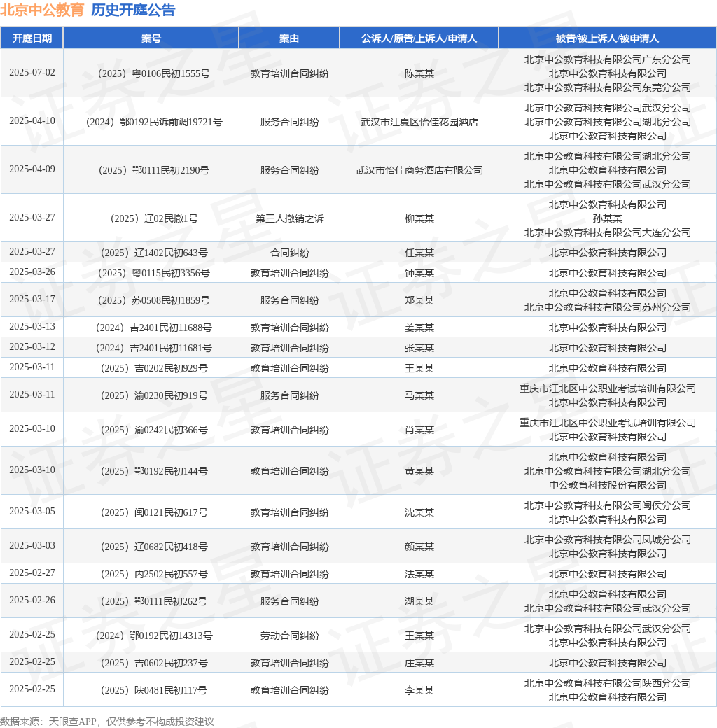The height and width of the screenshot is (728, 717).
Task: Click the cause 合同纠纷 for 任某某
Action: click(289, 253)
